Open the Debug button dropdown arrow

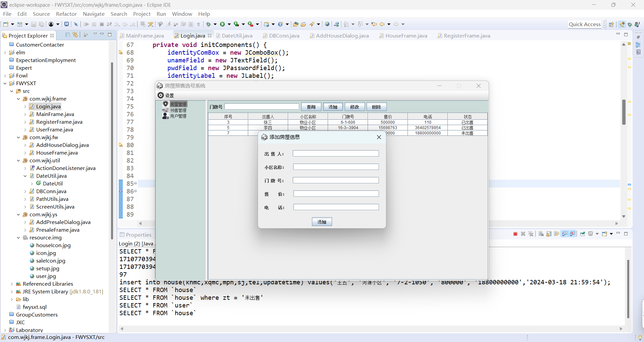(215, 24)
